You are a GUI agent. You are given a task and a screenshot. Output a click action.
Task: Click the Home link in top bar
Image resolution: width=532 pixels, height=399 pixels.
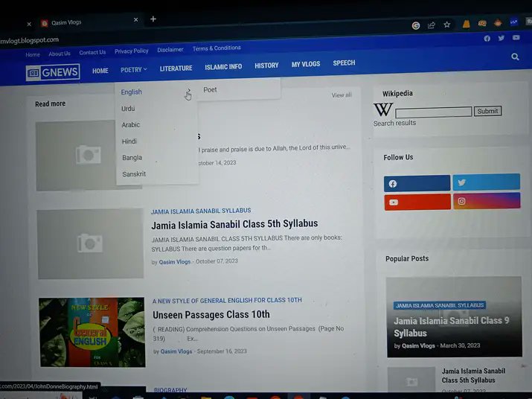pyautogui.click(x=33, y=54)
